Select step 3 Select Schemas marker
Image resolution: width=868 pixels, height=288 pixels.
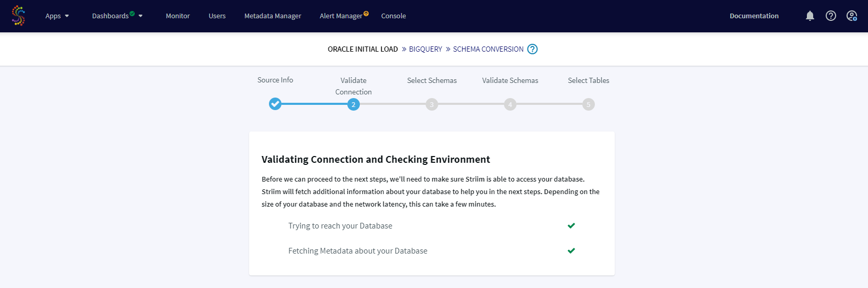click(x=432, y=104)
